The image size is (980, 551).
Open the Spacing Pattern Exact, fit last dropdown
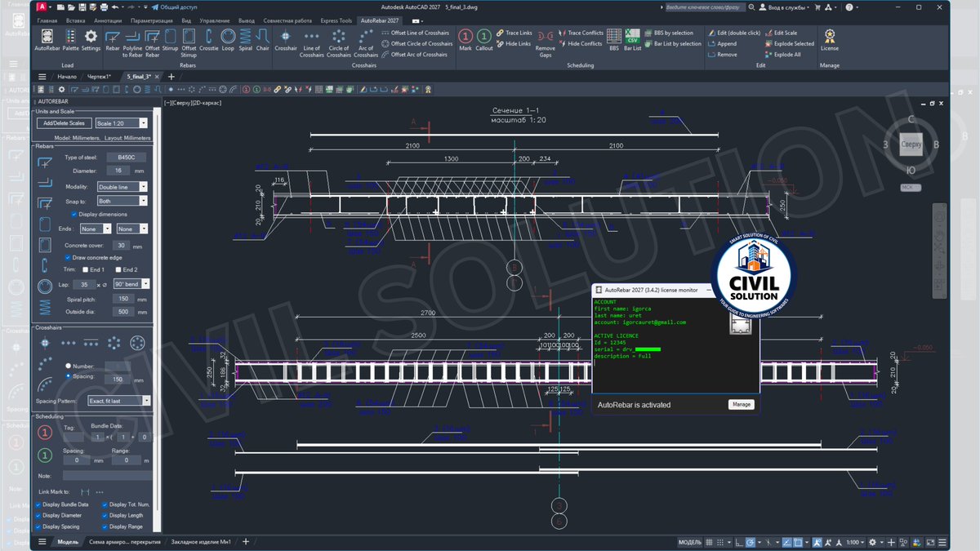pyautogui.click(x=119, y=401)
